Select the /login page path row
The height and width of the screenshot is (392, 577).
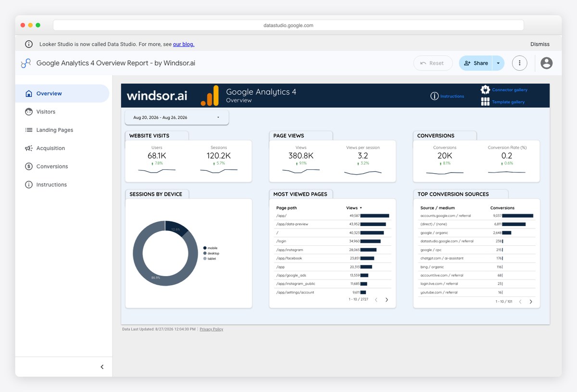pyautogui.click(x=333, y=241)
